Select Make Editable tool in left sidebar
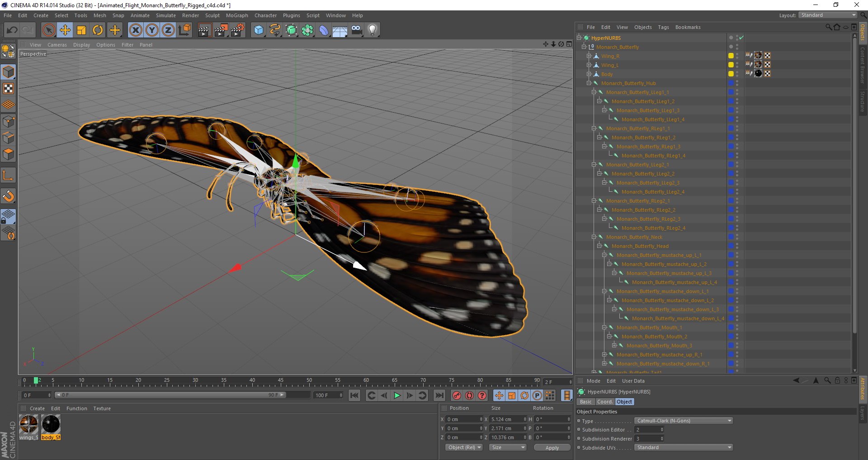The height and width of the screenshot is (460, 868). [x=9, y=52]
